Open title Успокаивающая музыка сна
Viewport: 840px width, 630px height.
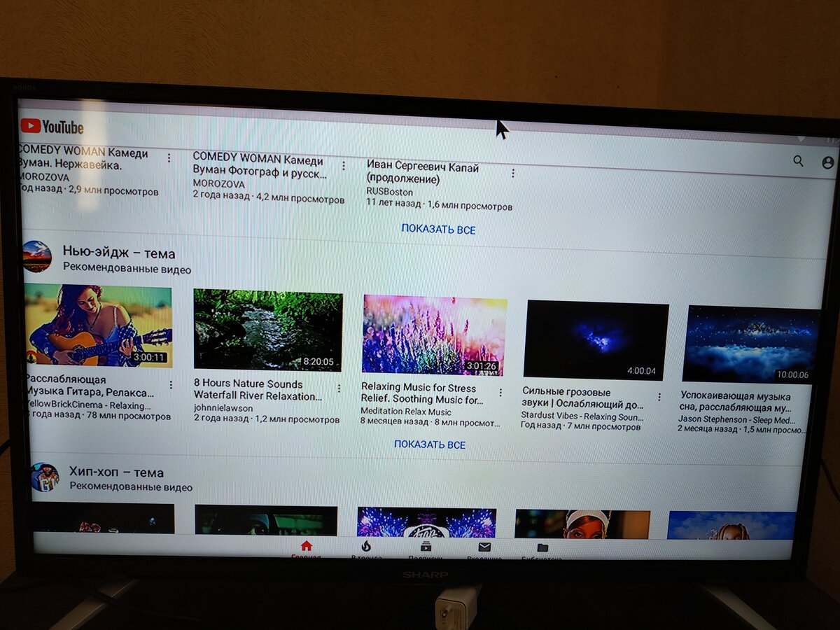pyautogui.click(x=737, y=401)
